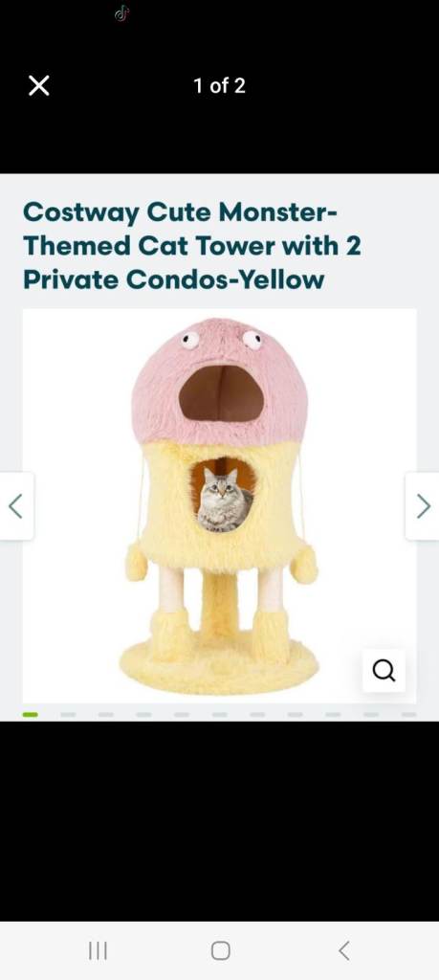
Task: Jump to the last carousel indicator dot
Action: (409, 714)
